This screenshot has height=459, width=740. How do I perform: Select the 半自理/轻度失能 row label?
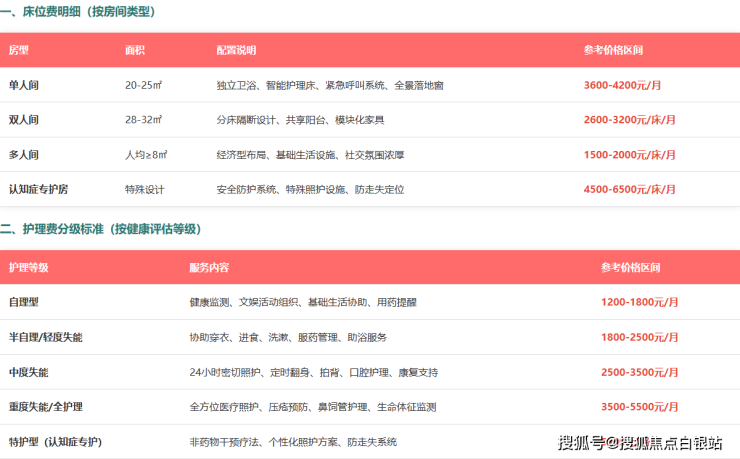[48, 337]
